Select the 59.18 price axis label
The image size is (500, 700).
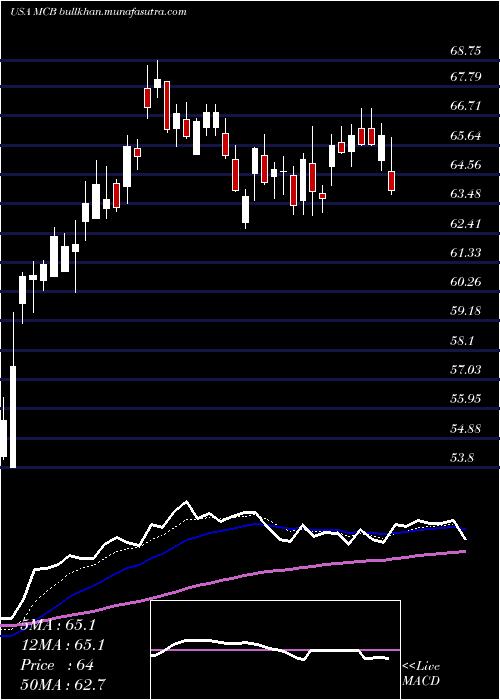pos(466,311)
